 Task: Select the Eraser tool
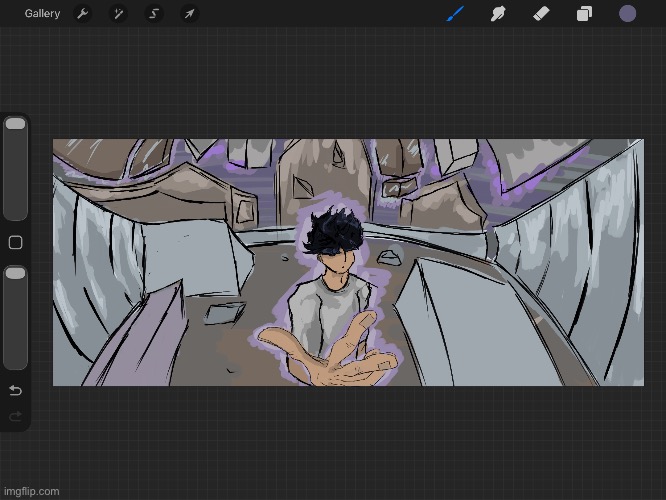click(541, 14)
